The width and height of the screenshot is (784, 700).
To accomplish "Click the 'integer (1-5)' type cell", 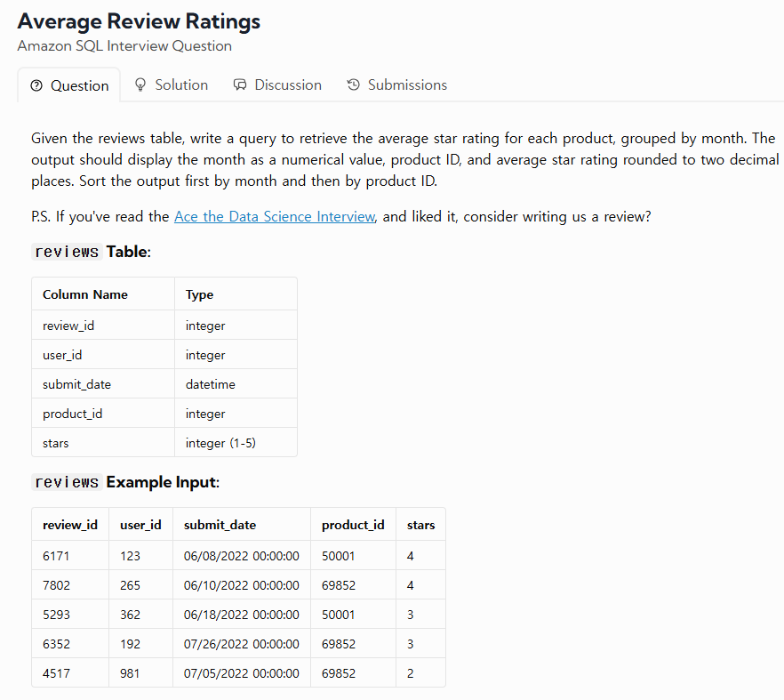I will (x=236, y=443).
